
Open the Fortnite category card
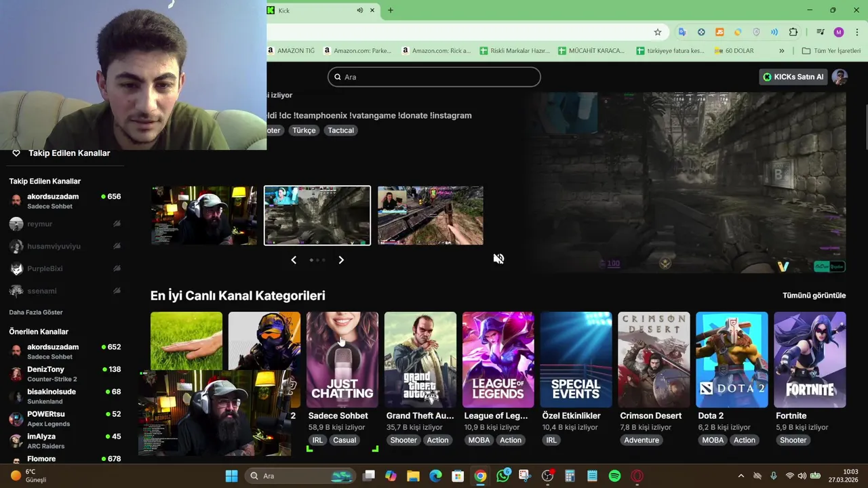[x=810, y=360]
